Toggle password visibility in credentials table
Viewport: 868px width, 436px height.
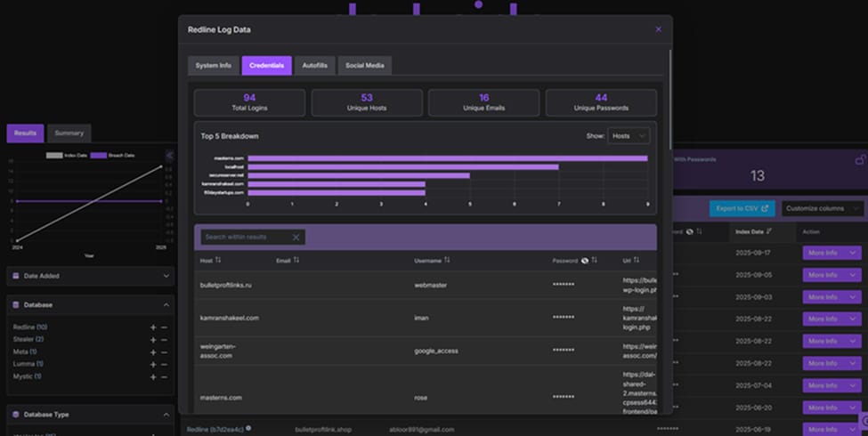(585, 261)
